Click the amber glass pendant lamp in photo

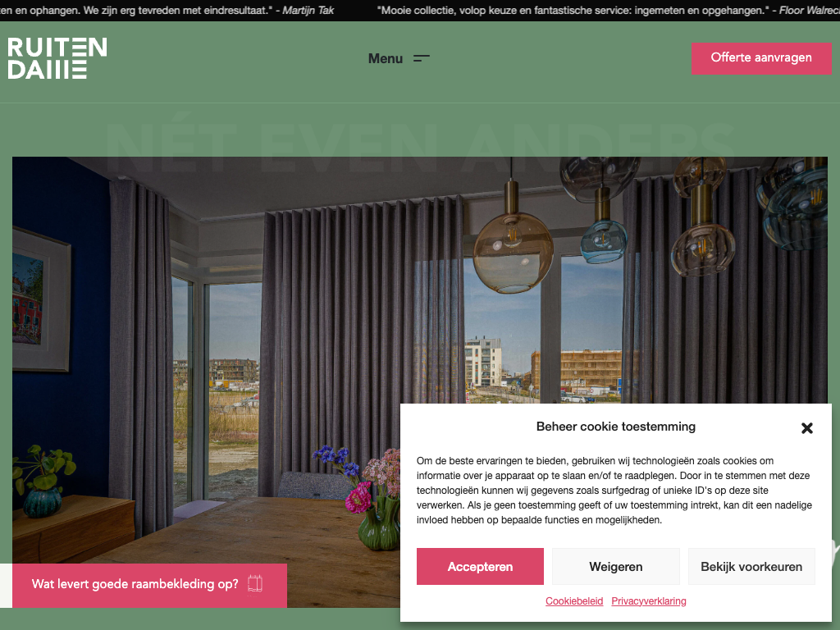point(513,253)
